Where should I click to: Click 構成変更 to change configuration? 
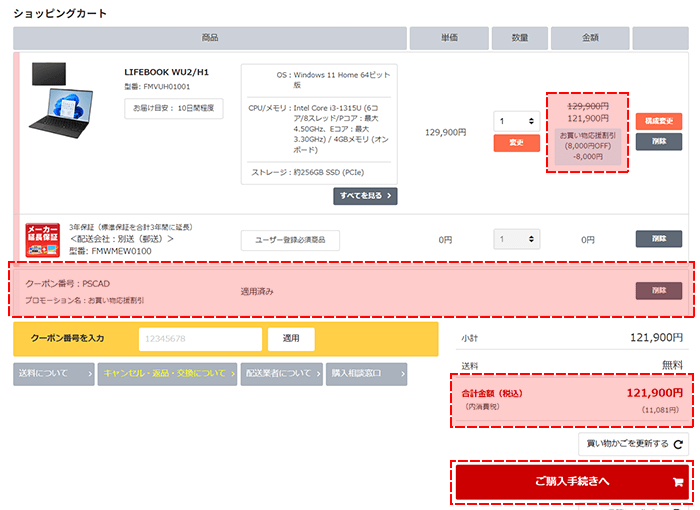[x=659, y=121]
